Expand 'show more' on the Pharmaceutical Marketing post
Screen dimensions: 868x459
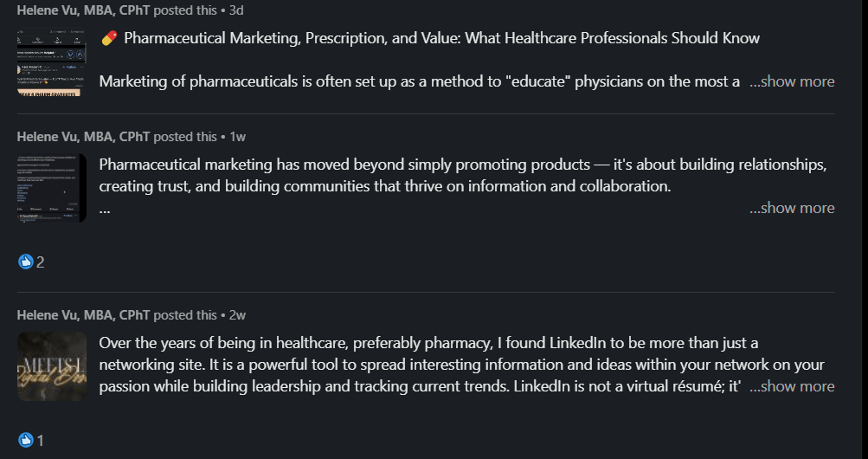pyautogui.click(x=791, y=81)
